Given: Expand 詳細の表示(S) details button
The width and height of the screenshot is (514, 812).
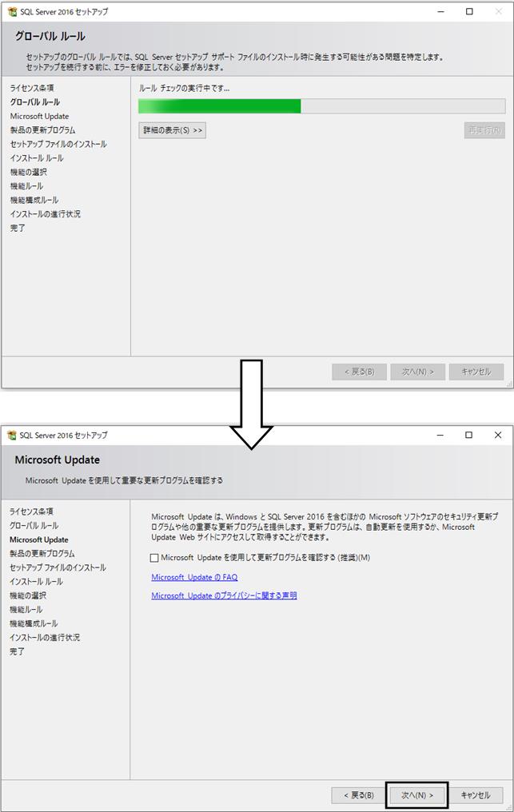Looking at the screenshot, I should pyautogui.click(x=173, y=130).
